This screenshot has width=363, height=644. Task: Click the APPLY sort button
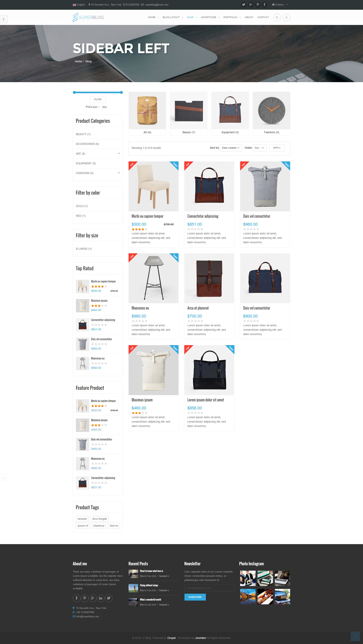277,148
